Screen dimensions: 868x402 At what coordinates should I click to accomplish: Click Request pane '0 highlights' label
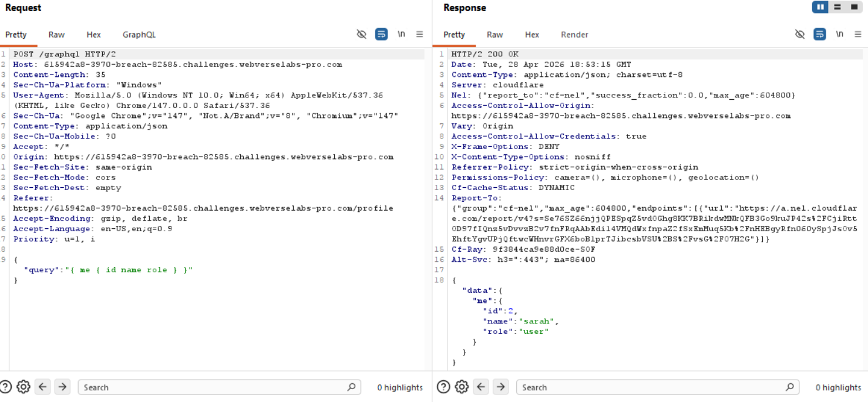400,387
